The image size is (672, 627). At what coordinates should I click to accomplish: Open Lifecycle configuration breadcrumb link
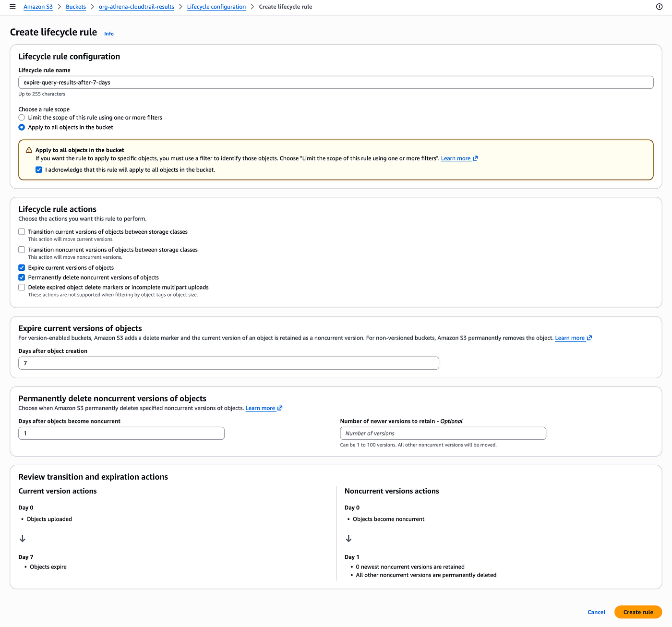pyautogui.click(x=216, y=7)
